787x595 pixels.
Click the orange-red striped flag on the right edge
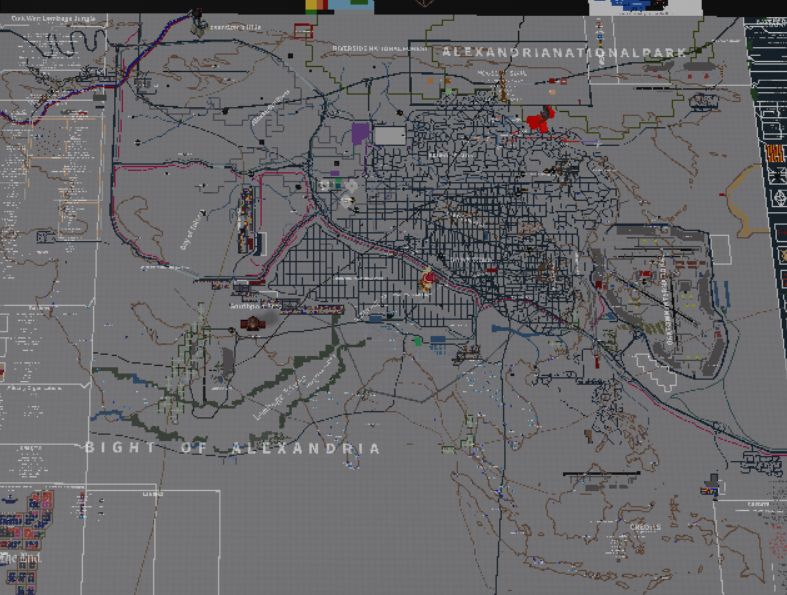pos(774,152)
